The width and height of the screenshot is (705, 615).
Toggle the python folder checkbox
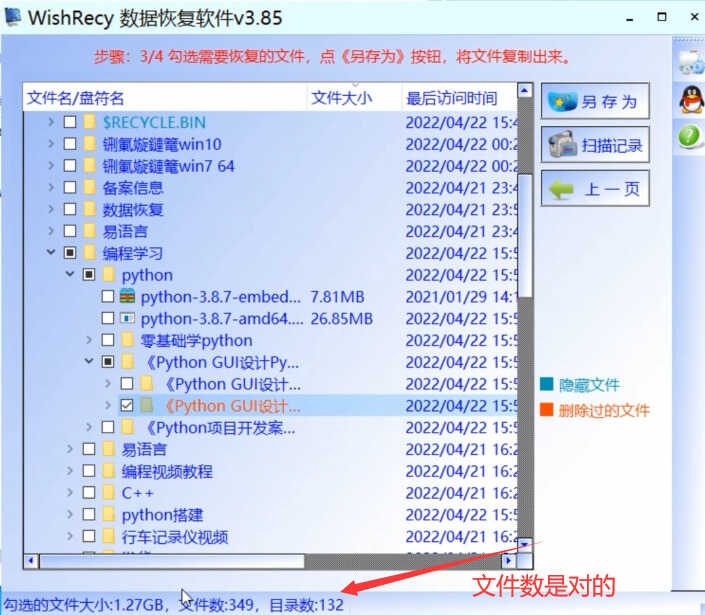(x=89, y=274)
